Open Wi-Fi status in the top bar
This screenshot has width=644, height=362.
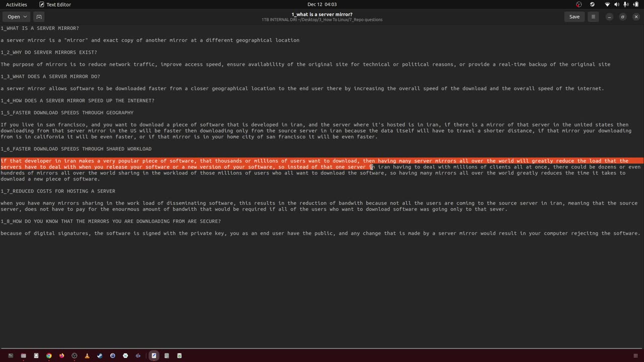tap(607, 4)
